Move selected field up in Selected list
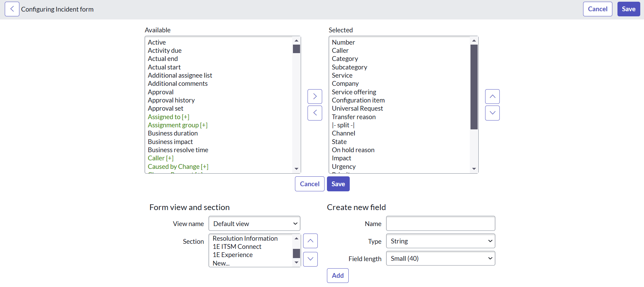This screenshot has height=287, width=644. [492, 97]
